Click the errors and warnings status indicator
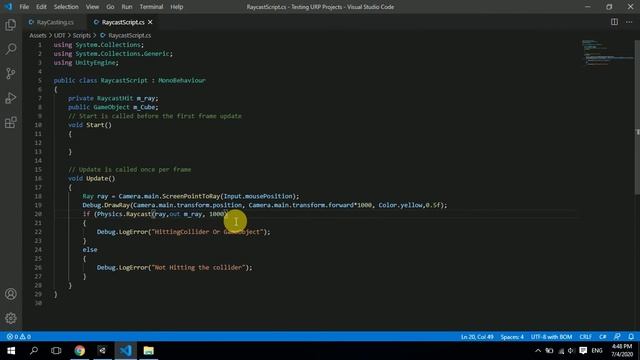Image resolution: width=640 pixels, height=360 pixels. [x=19, y=337]
